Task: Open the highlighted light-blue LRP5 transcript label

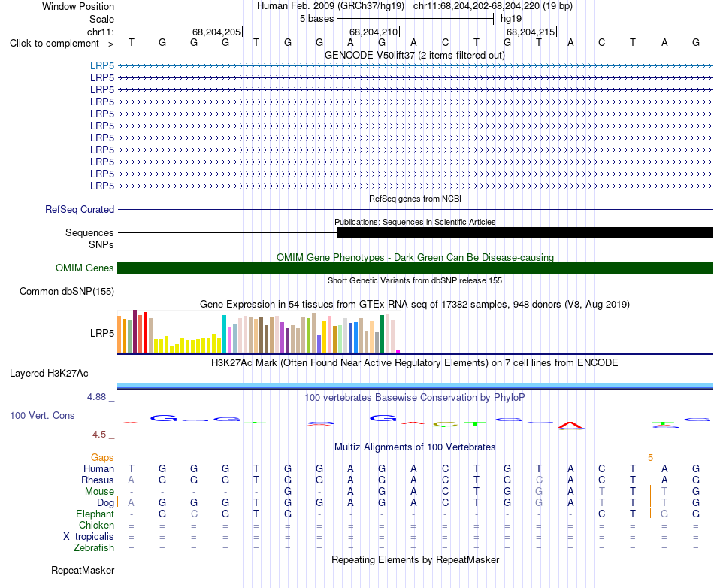Action: (x=102, y=65)
